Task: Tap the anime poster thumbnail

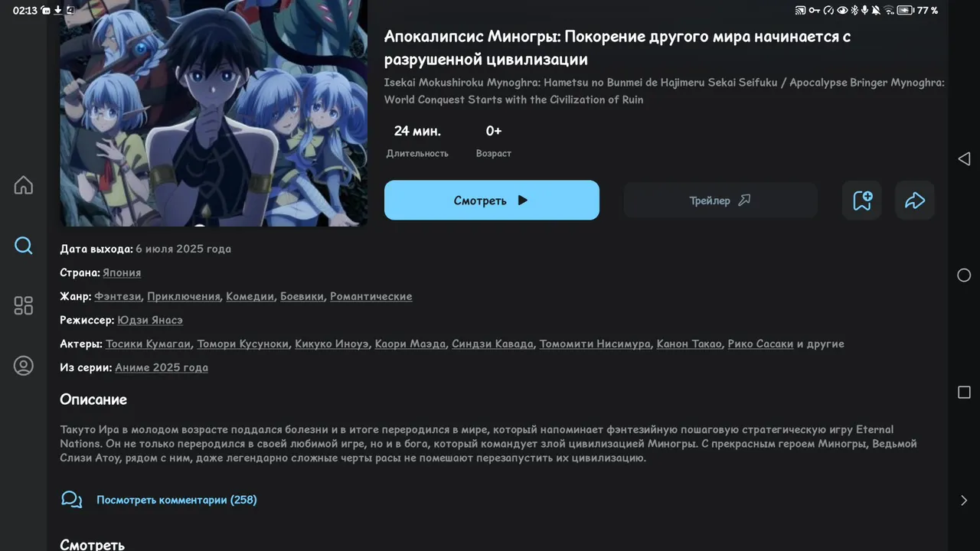Action: 214,113
